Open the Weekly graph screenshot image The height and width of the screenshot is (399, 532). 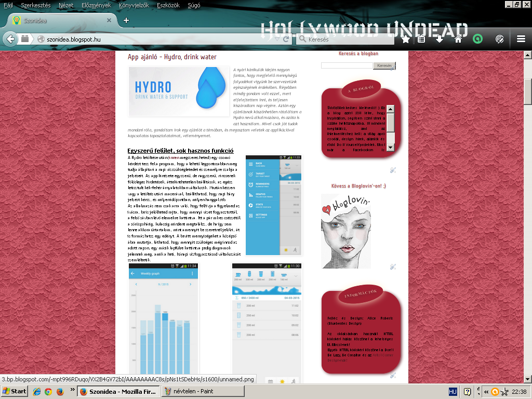(x=163, y=323)
